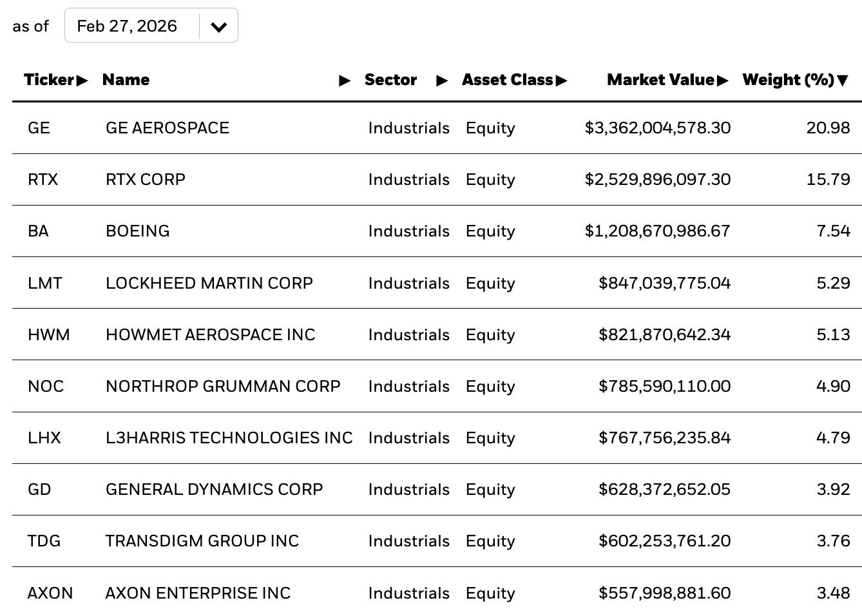Sort by the Ticker column arrow
The height and width of the screenshot is (616, 862).
point(82,81)
